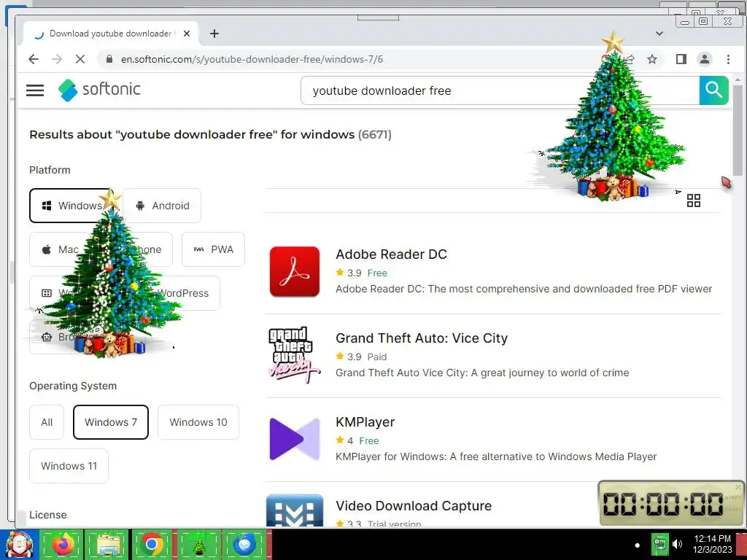Switch results to grid view
747x560 pixels.
tap(694, 201)
